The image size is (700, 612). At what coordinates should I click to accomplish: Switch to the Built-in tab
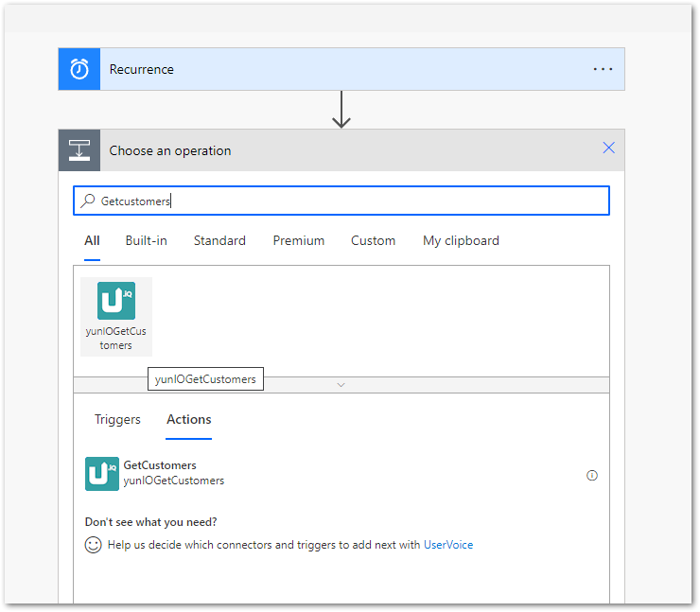146,241
